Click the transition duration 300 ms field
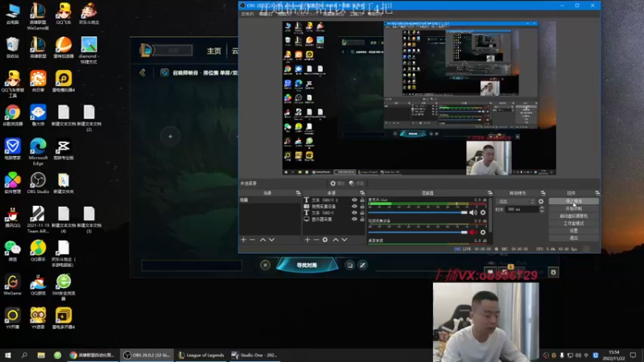 522,209
